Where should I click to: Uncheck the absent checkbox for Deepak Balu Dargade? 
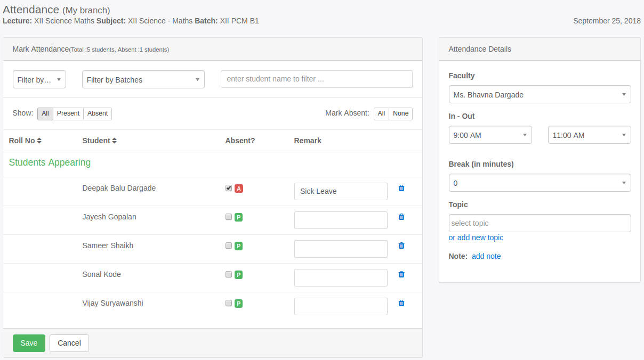[x=228, y=187]
